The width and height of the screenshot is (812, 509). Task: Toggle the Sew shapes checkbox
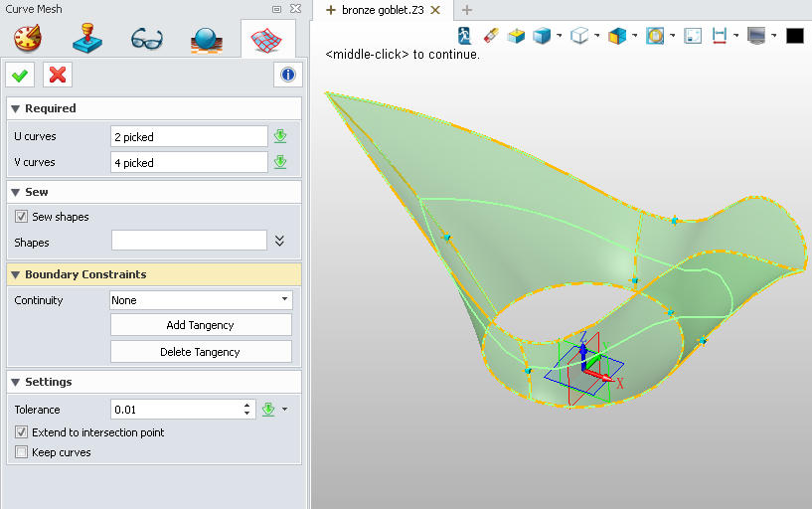pos(21,216)
